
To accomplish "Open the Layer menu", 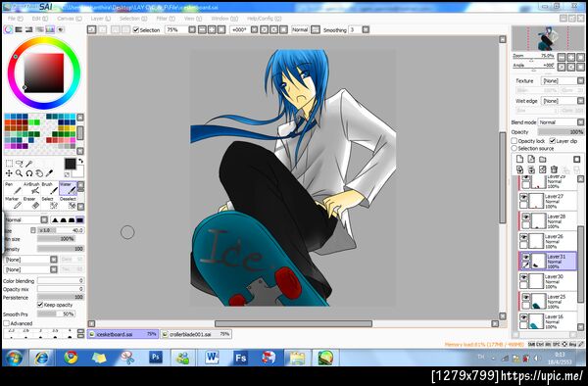I will [x=100, y=19].
